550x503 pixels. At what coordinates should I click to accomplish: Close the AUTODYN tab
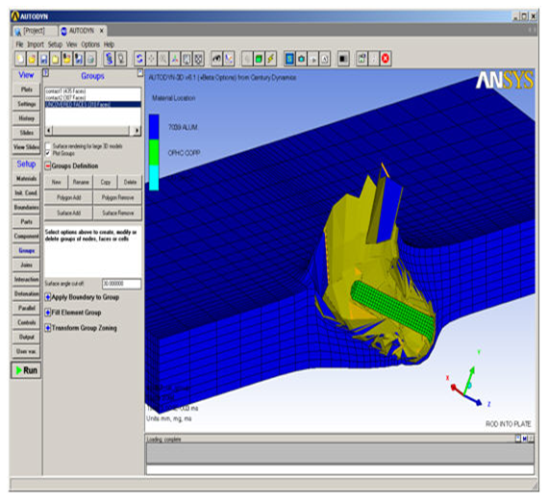coord(102,31)
